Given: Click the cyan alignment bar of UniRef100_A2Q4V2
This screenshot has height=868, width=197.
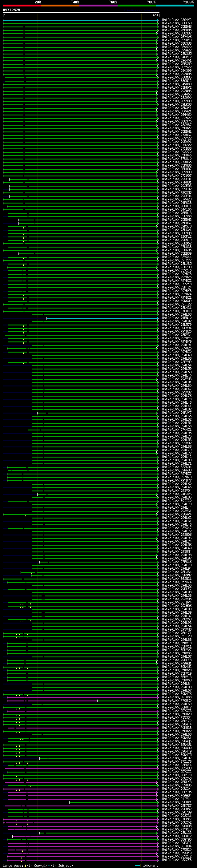Looking at the screenshot, I should pos(80,20).
